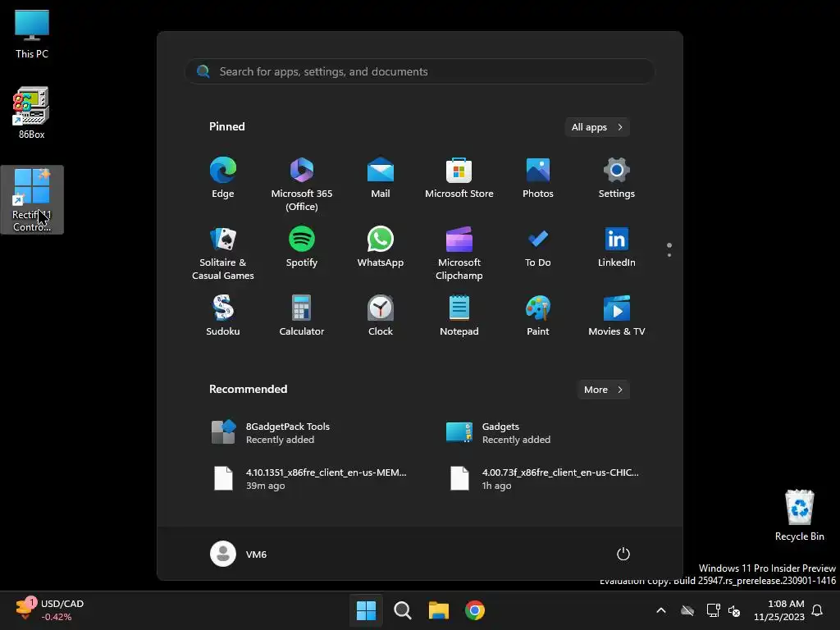This screenshot has width=840, height=630.
Task: Launch the Photos app
Action: coord(538,178)
